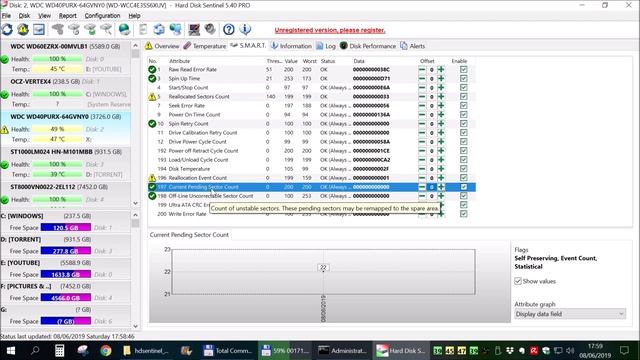Select the OCZ-VERTEX4 disk entry
The image size is (640, 360).
point(65,93)
